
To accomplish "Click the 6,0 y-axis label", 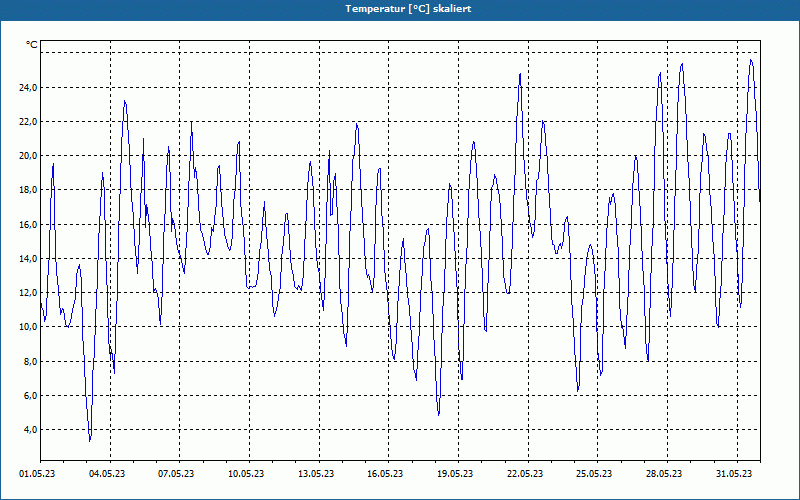I will click(30, 396).
